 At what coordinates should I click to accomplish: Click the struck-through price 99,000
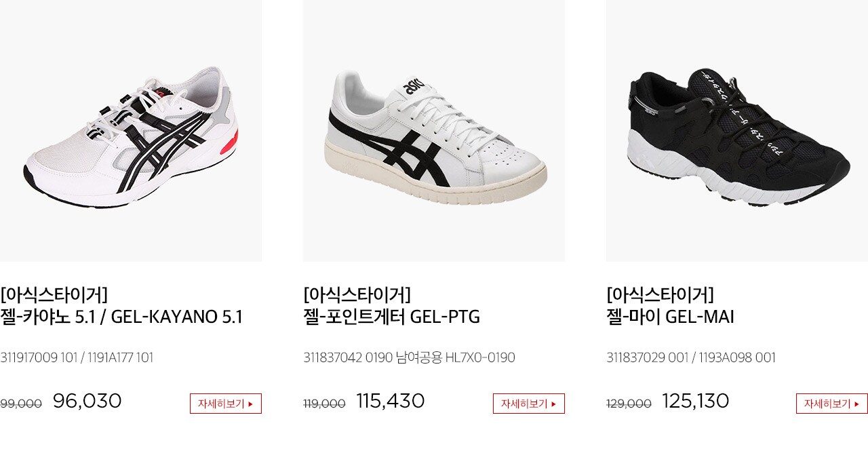[21, 404]
